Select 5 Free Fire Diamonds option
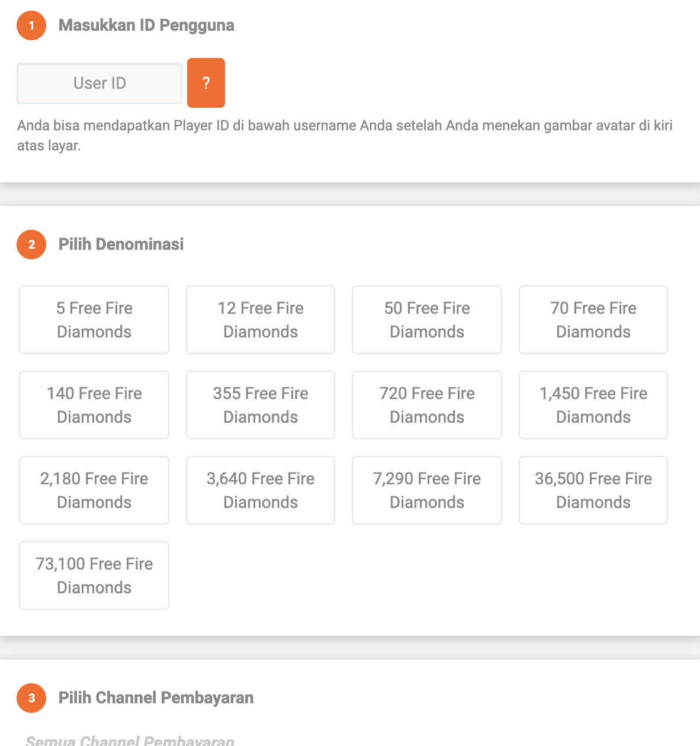This screenshot has width=700, height=746. (x=94, y=320)
